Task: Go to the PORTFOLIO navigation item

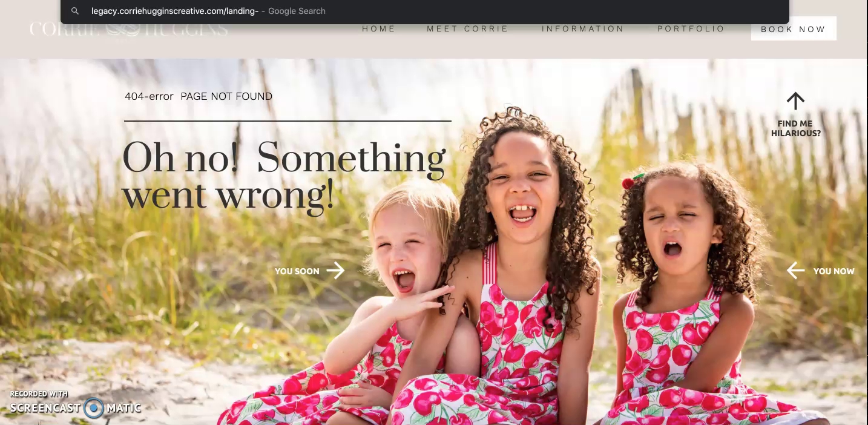Action: [x=691, y=28]
